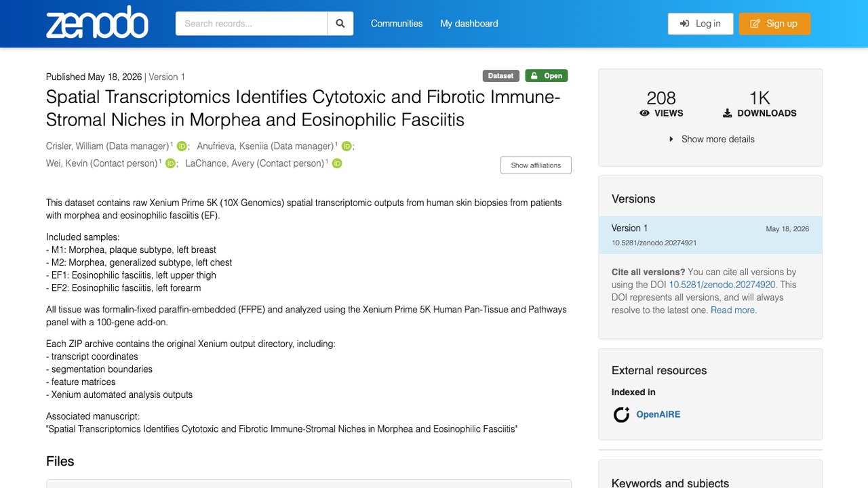The height and width of the screenshot is (488, 868).
Task: Open ORCID icon next to Anufrieva, Kseniia
Action: tap(347, 146)
